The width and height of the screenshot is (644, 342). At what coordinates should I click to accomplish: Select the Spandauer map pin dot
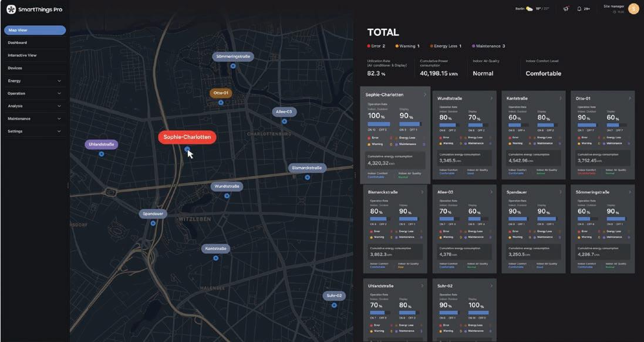tap(153, 224)
